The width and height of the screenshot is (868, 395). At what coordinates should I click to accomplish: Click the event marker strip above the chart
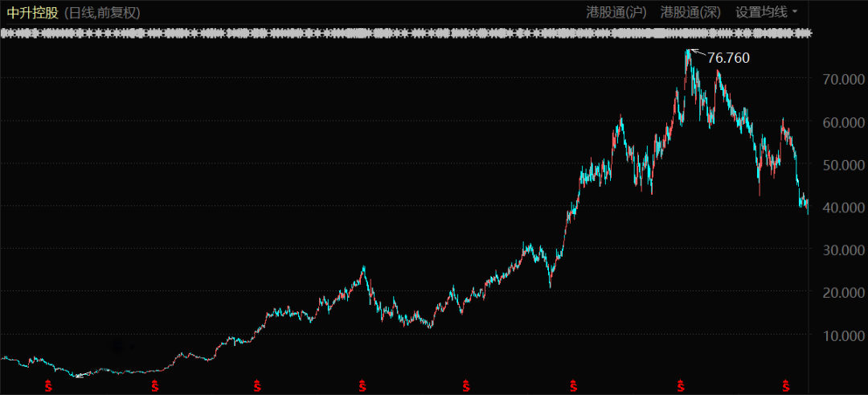point(406,33)
